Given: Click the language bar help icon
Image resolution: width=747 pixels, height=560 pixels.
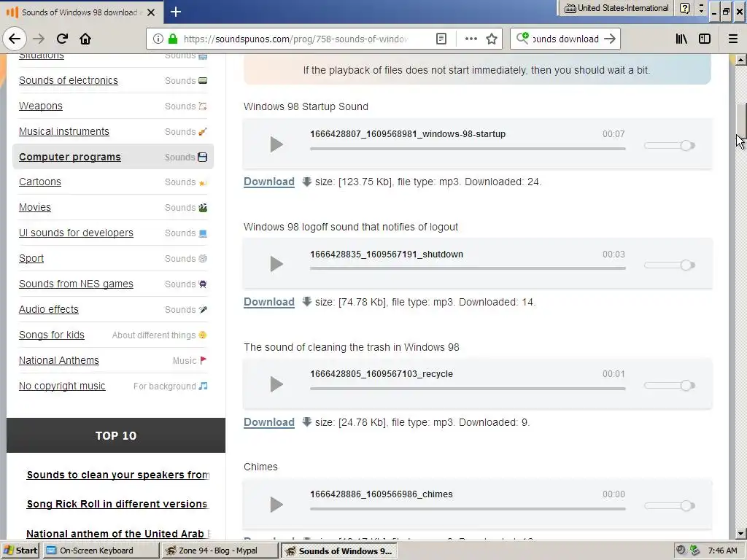Looking at the screenshot, I should (684, 8).
